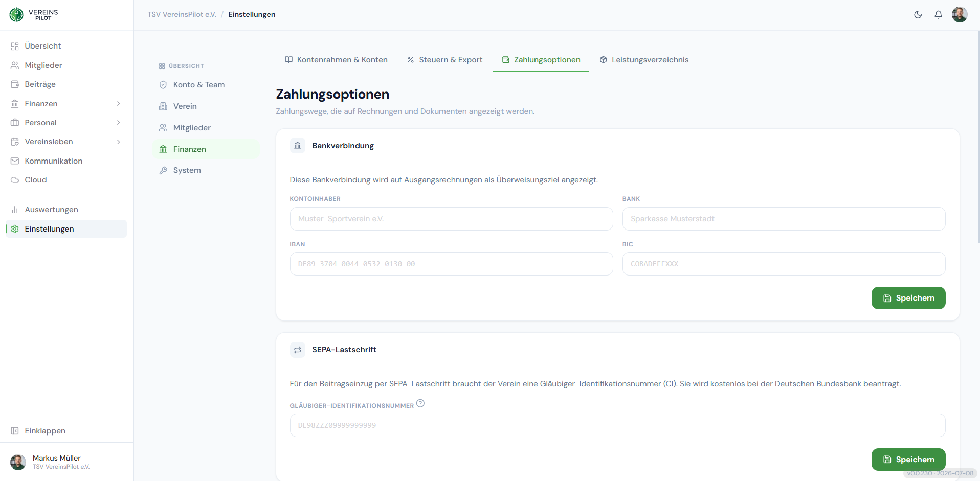The width and height of the screenshot is (980, 481).
Task: Click the Einklappen collapse sidebar icon
Action: click(15, 431)
